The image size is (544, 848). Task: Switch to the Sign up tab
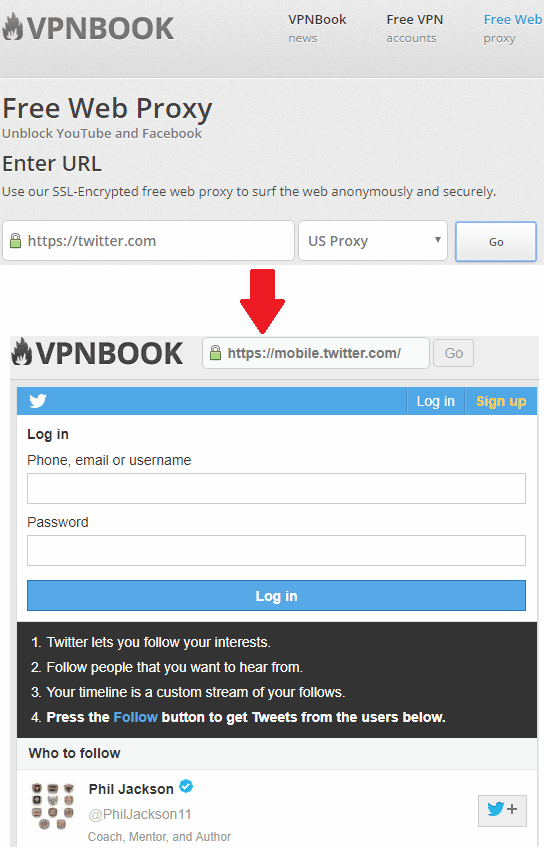pyautogui.click(x=501, y=401)
